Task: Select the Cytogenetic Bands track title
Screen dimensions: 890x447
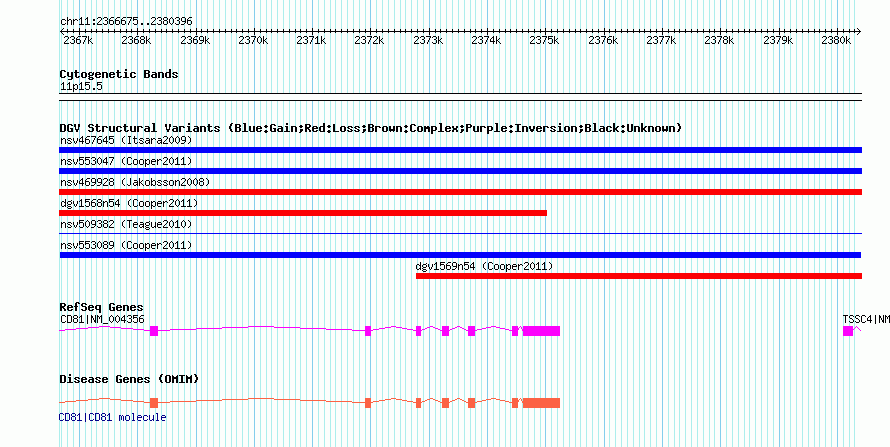Action: tap(119, 74)
